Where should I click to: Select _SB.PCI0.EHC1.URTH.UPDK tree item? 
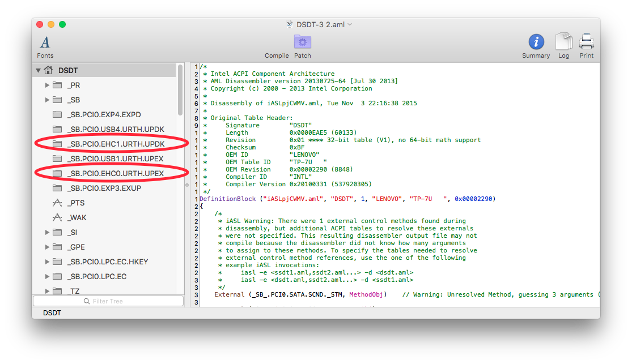[104, 144]
